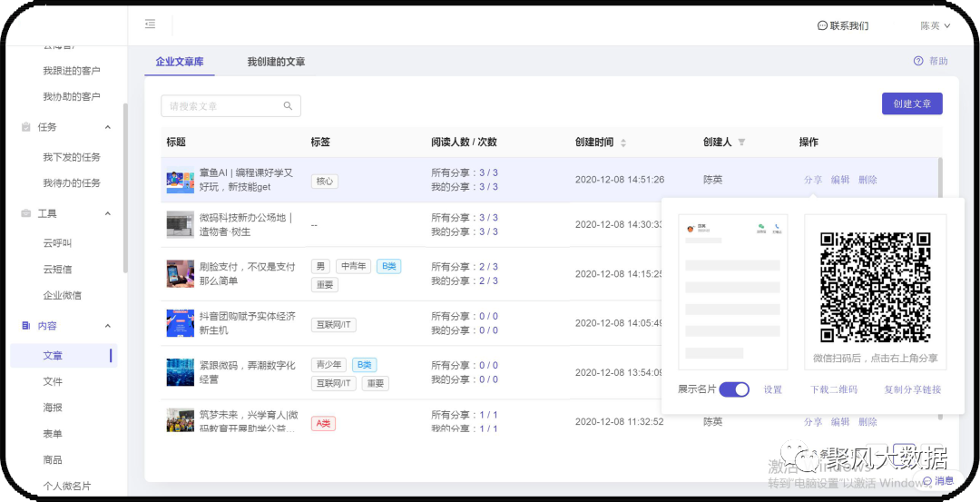980x502 pixels.
Task: Click the 中青年 tag
Action: (x=354, y=266)
